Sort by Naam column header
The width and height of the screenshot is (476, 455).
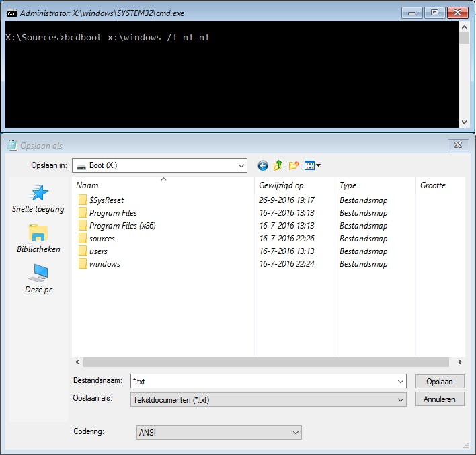point(163,185)
